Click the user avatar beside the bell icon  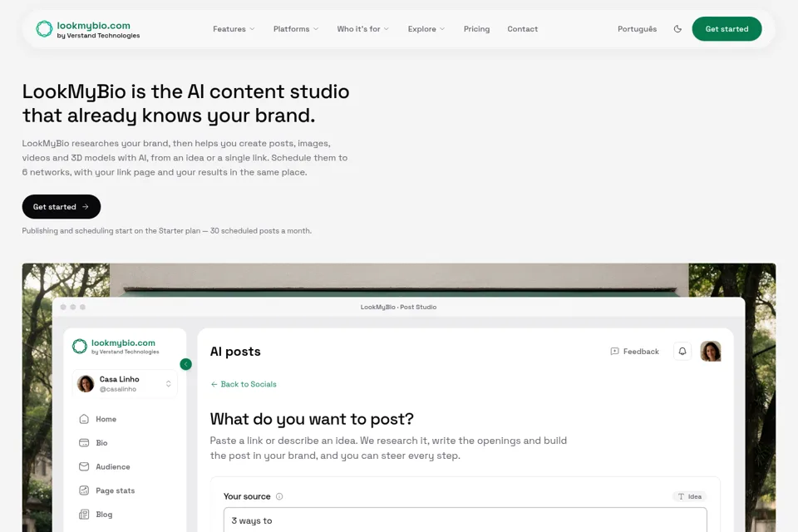pyautogui.click(x=711, y=352)
